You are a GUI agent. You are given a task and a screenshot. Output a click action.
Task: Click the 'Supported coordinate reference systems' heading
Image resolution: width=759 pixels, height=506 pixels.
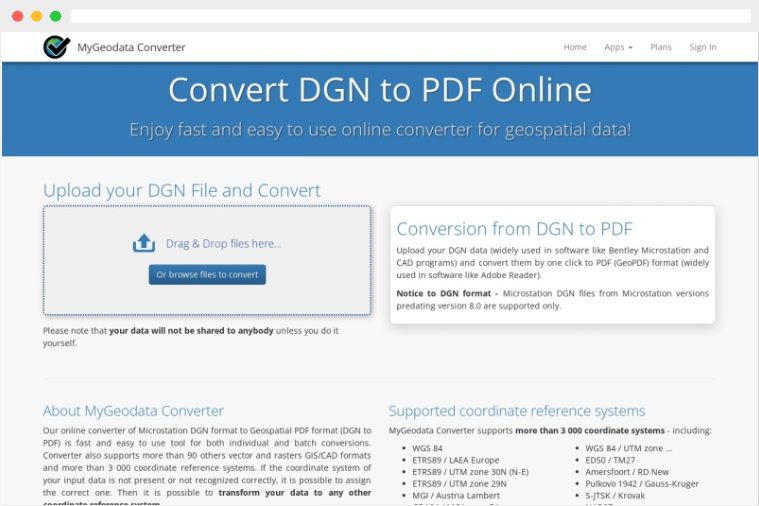click(517, 411)
